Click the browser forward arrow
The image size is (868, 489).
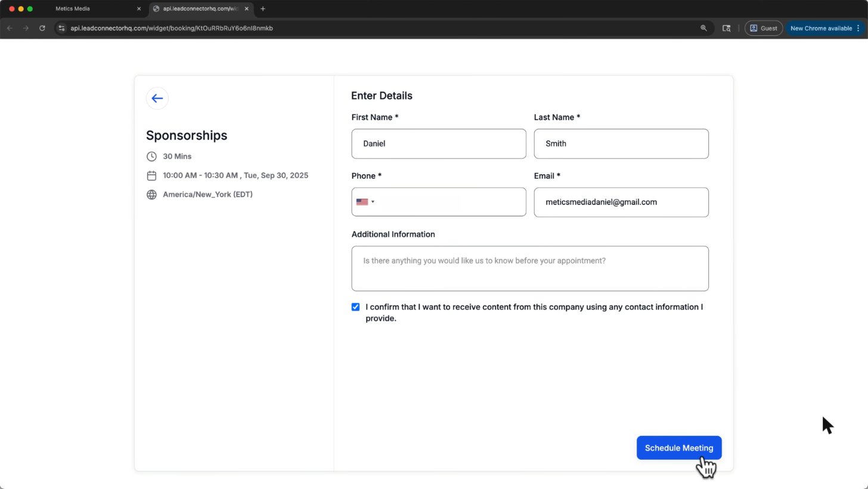(x=26, y=28)
